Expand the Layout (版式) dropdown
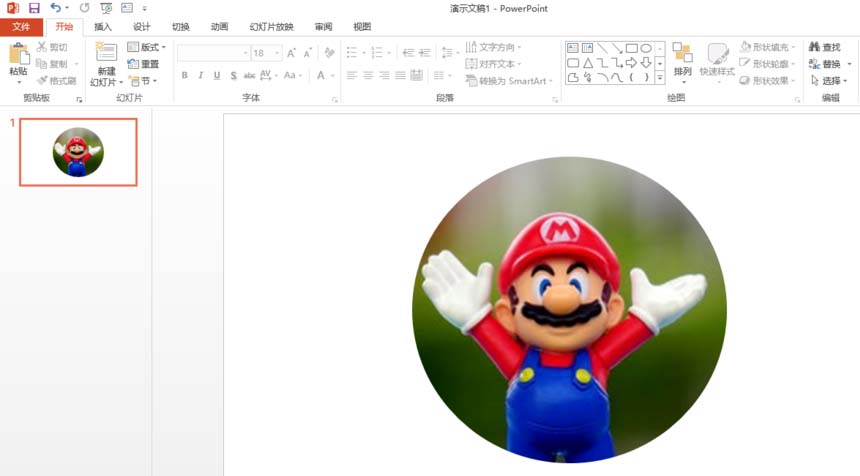The image size is (860, 476). (x=146, y=47)
